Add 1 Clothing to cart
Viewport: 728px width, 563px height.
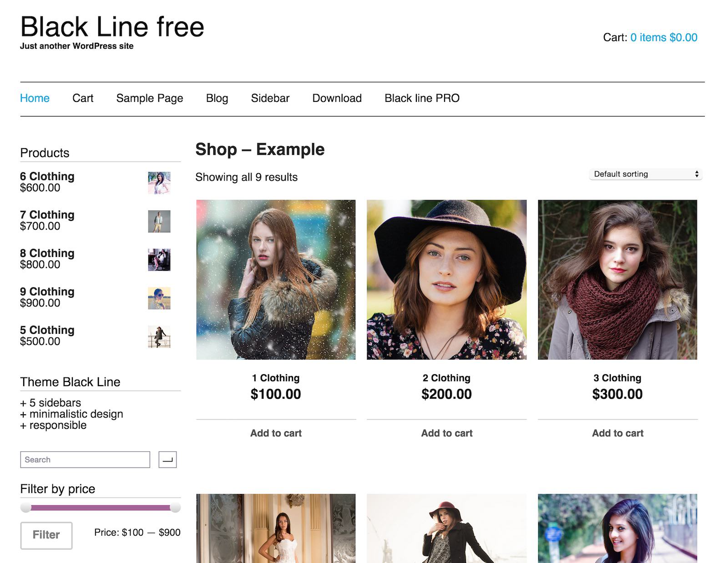pyautogui.click(x=276, y=433)
